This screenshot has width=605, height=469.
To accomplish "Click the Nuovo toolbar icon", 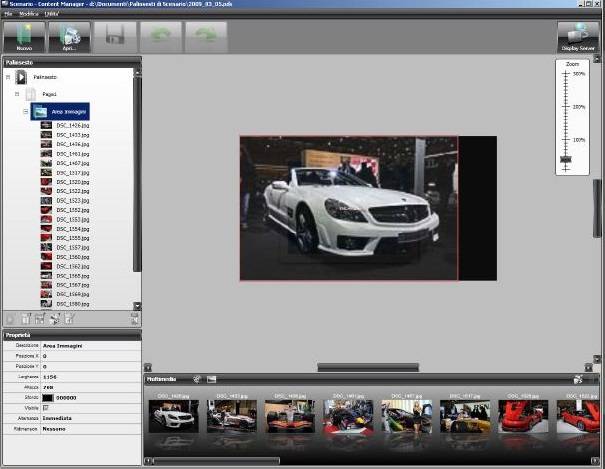I will tap(24, 36).
